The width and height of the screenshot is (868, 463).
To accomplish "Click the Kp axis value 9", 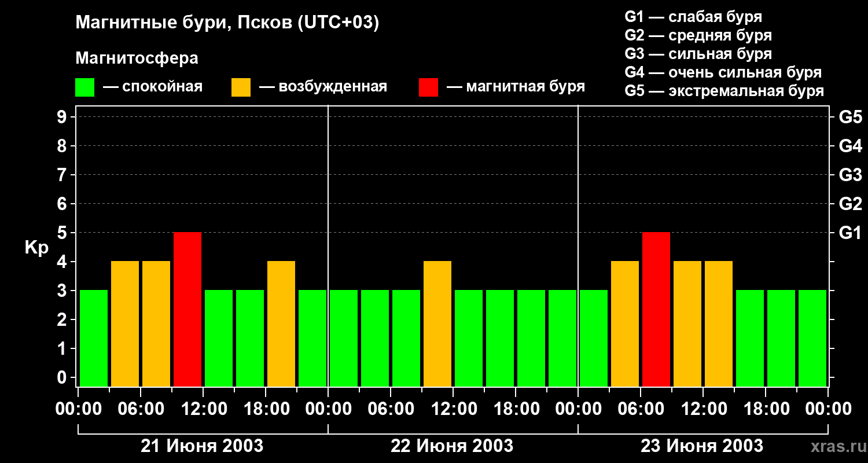I will (63, 117).
